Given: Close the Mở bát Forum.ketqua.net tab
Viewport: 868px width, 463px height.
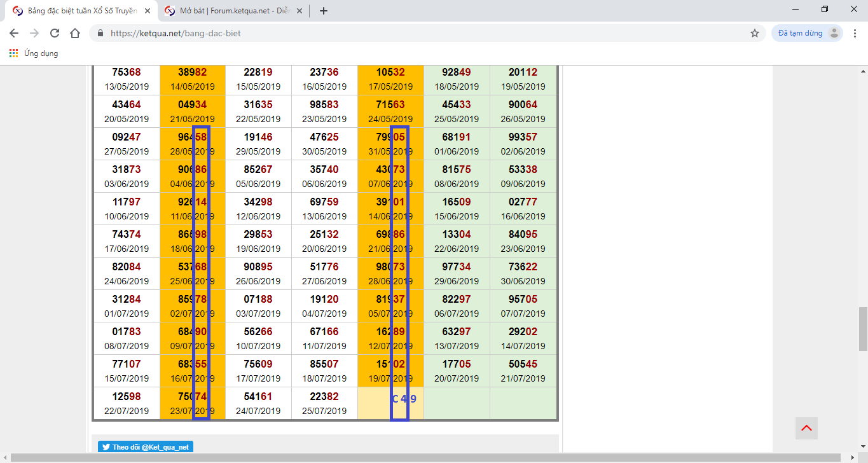Looking at the screenshot, I should pos(300,11).
